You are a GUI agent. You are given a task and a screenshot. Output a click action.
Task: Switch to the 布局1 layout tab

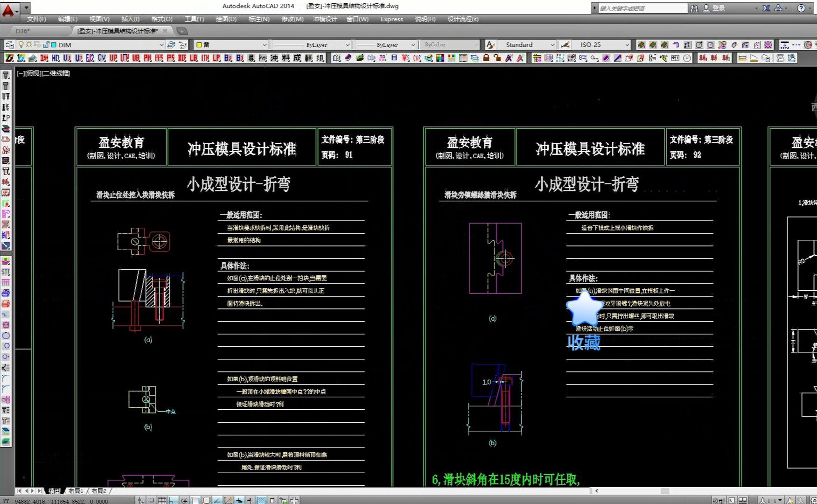pos(76,491)
